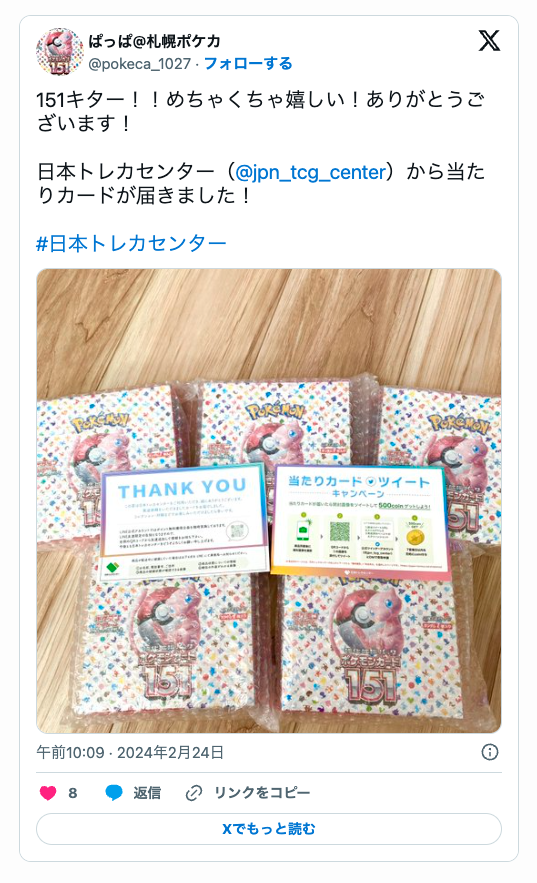Open the display name ぱっぱ@札幌ポケカ
This screenshot has width=537, height=883.
coord(154,41)
